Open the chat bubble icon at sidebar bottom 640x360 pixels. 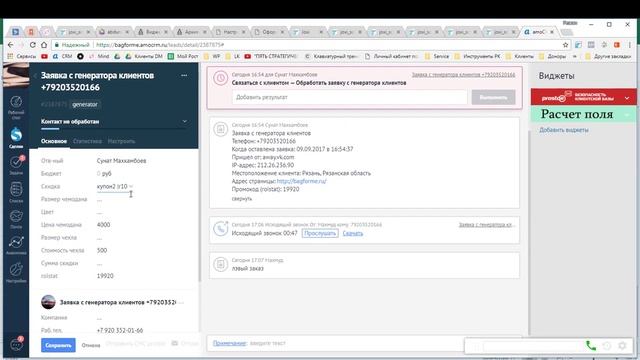coord(16,344)
